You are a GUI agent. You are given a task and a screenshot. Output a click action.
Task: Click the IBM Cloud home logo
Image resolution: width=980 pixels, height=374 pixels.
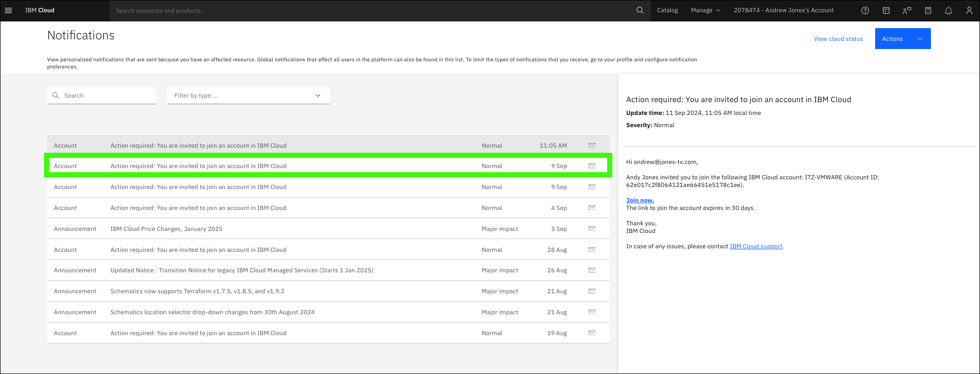click(x=40, y=10)
